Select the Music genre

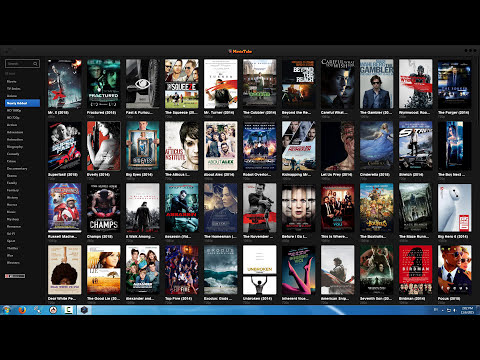[x=11, y=212]
